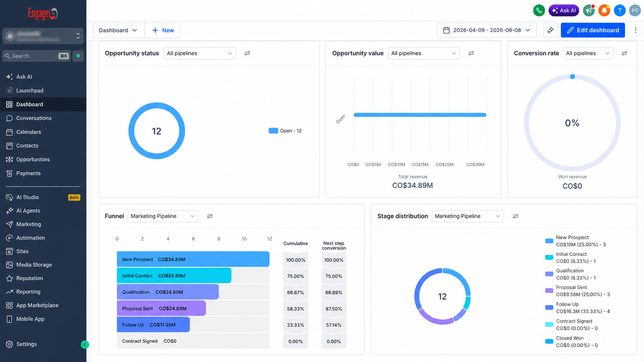Open Ask AI in the sidebar

[43, 77]
